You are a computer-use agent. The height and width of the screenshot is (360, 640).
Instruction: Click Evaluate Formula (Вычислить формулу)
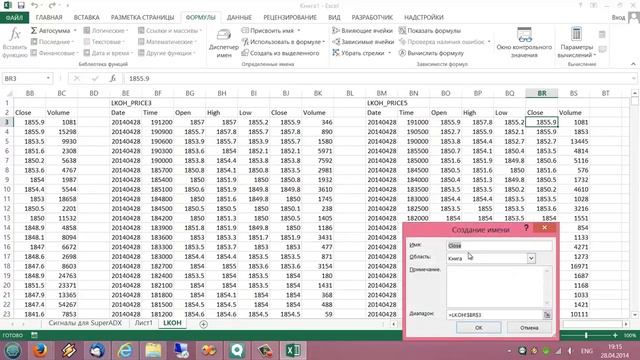coord(431,53)
